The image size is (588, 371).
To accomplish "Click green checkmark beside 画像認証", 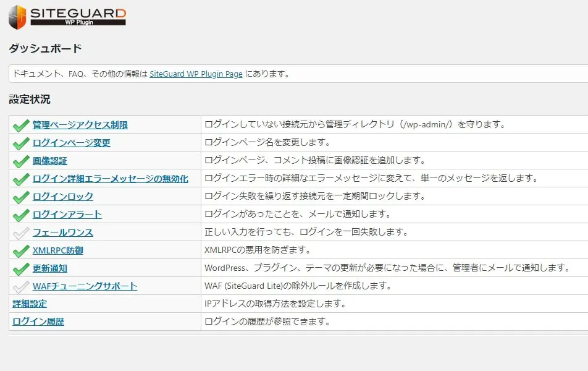I will 21,161.
